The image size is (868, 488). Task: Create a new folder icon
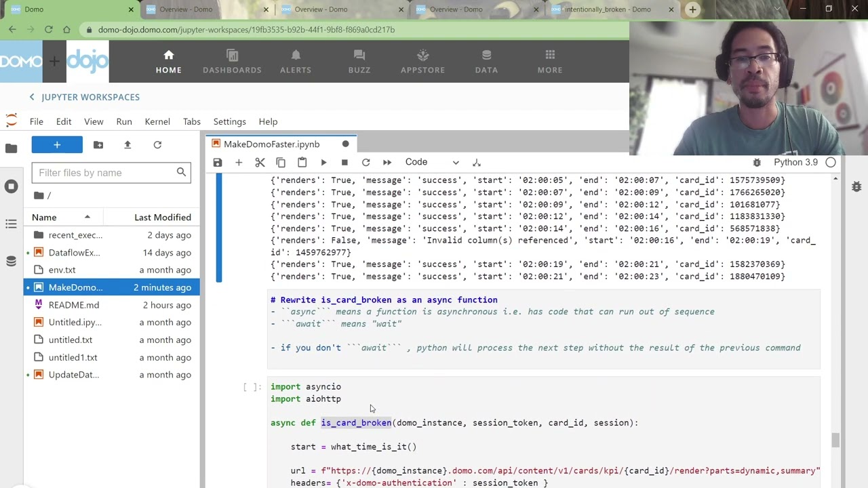pos(98,144)
